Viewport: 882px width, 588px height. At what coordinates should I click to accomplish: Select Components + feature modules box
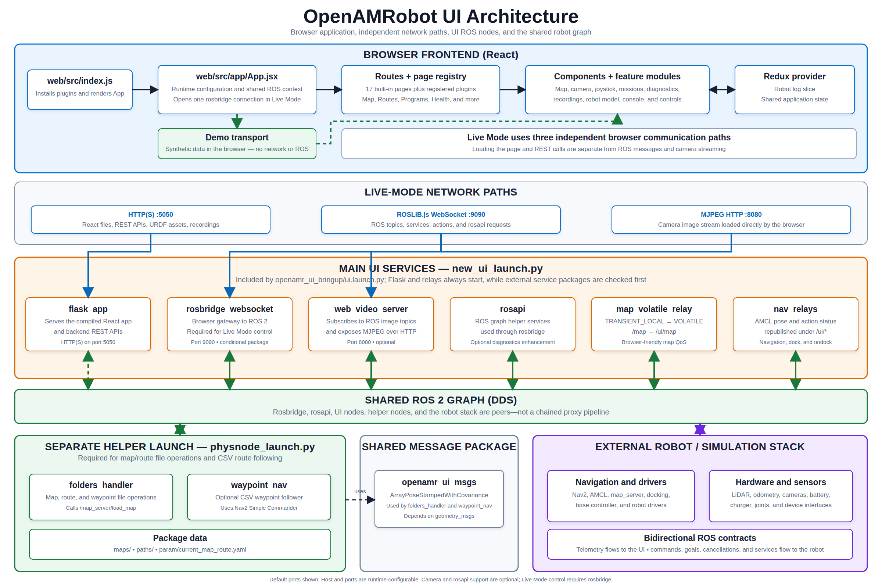click(617, 90)
